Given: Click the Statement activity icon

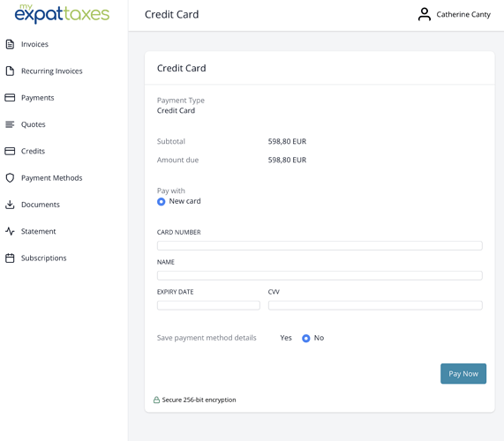Looking at the screenshot, I should pyautogui.click(x=10, y=231).
